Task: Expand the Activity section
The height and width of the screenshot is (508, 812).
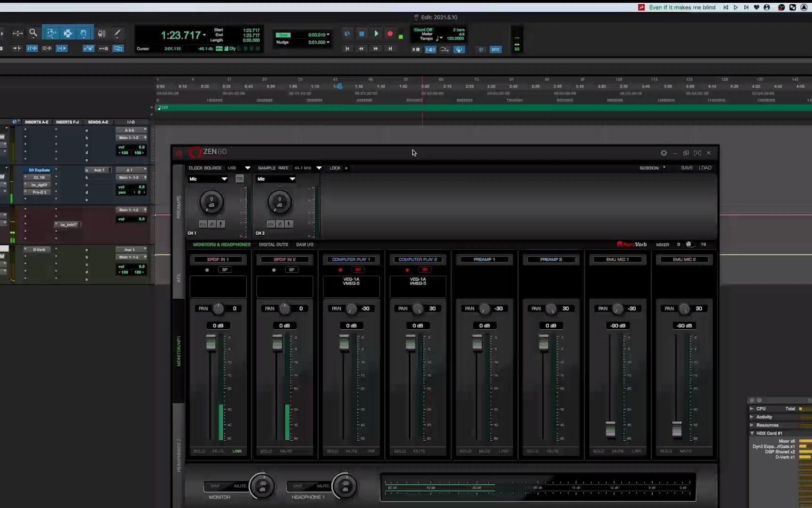Action: pos(751,417)
